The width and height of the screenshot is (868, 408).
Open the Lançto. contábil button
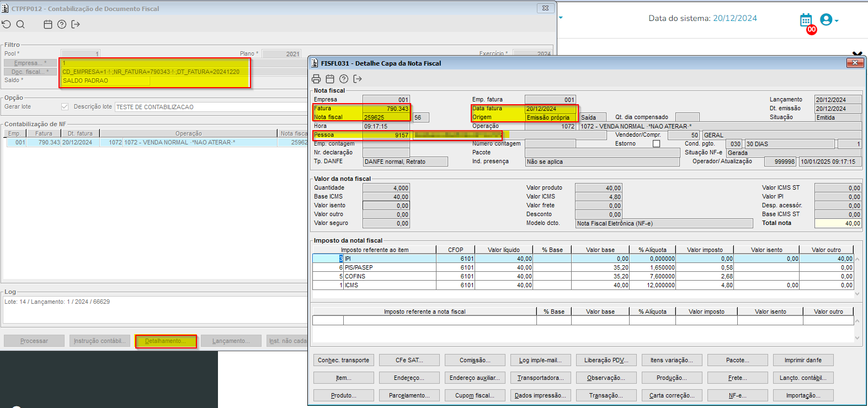tap(803, 378)
